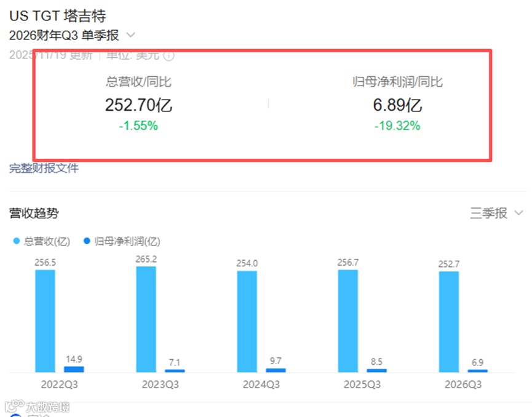Select the 2026Q3 revenue bar 252.7
Image resolution: width=532 pixels, height=417 pixels.
449,322
